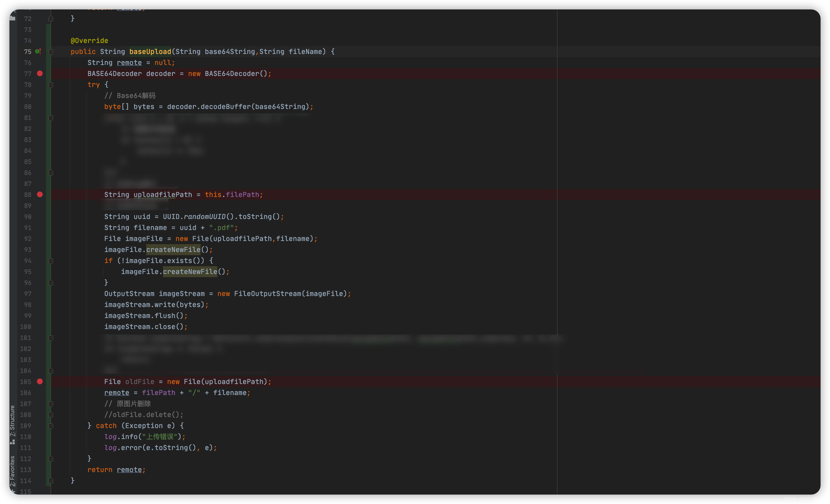This screenshot has width=830, height=504.
Task: Fold the if block at line 94
Action: [51, 261]
